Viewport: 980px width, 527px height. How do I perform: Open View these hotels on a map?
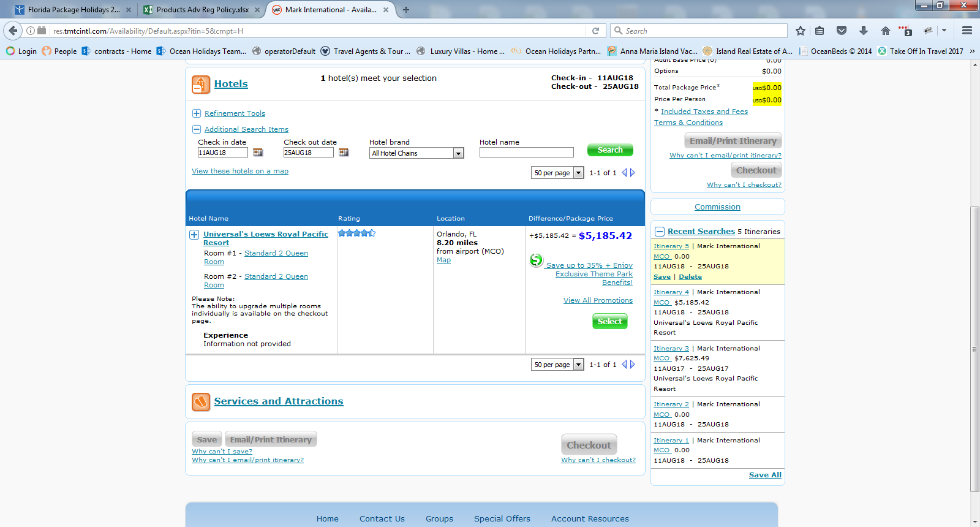tap(240, 171)
